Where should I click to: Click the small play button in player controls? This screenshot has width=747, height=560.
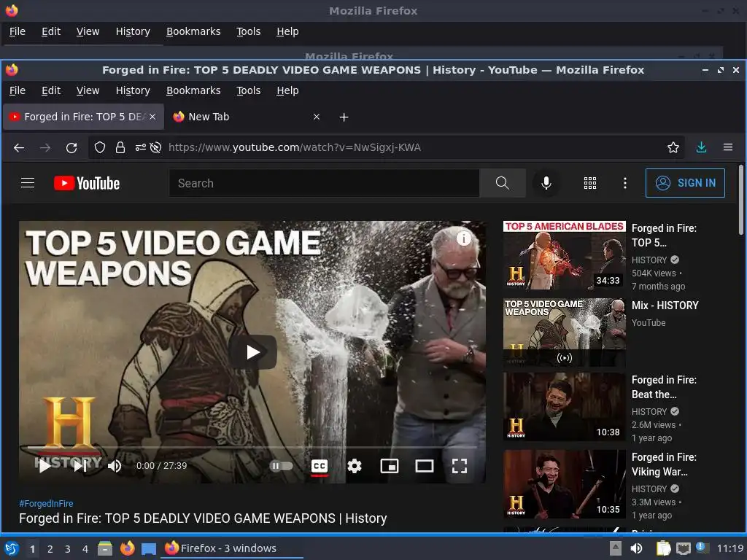[x=44, y=466]
